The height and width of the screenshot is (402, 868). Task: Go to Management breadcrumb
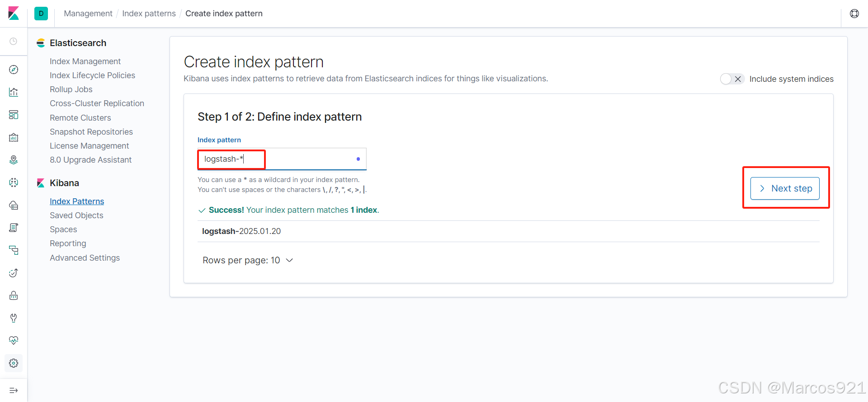pos(88,14)
